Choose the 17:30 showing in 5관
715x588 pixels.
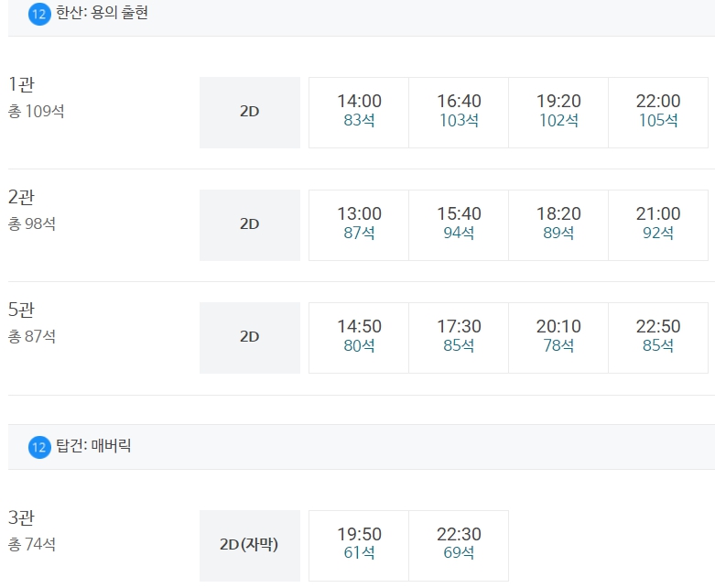click(459, 338)
